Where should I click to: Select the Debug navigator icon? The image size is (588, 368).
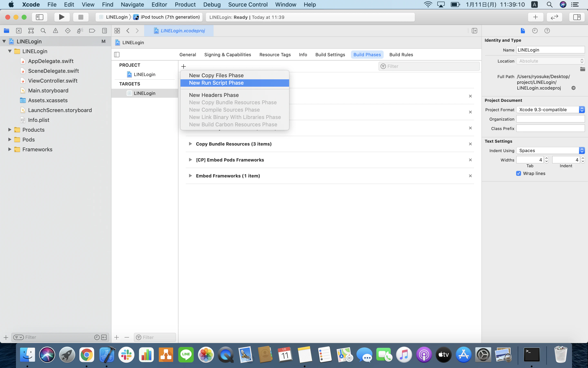80,31
